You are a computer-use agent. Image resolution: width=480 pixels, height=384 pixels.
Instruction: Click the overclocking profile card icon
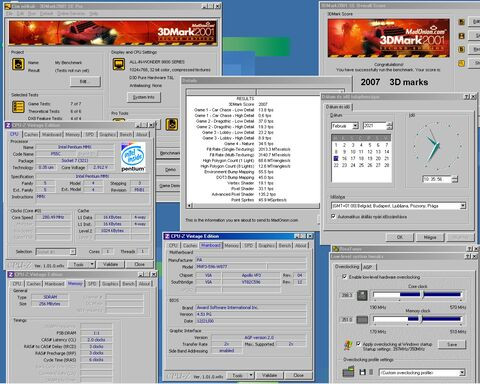(x=348, y=371)
